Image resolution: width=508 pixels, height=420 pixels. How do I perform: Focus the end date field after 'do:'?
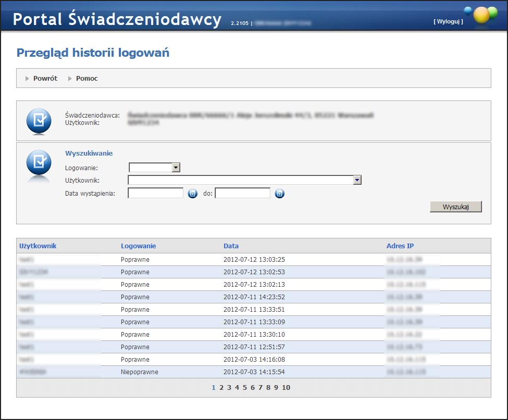[243, 193]
